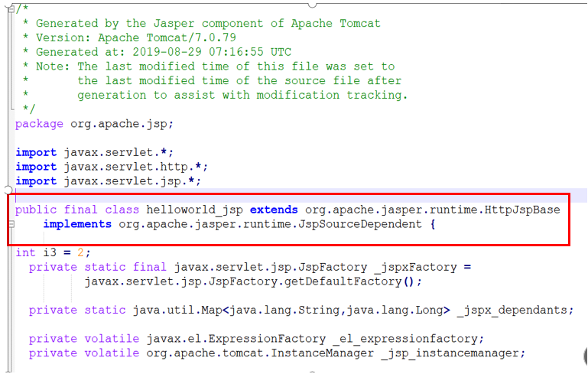The image size is (588, 374).
Task: Collapse the helloworld_jsp class fold marker
Action: tap(11, 224)
